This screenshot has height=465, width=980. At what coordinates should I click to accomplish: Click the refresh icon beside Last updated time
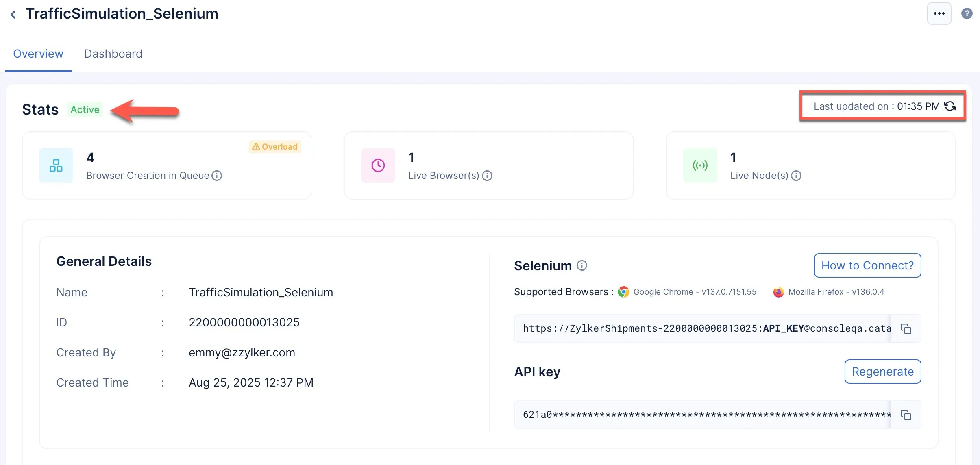click(950, 106)
